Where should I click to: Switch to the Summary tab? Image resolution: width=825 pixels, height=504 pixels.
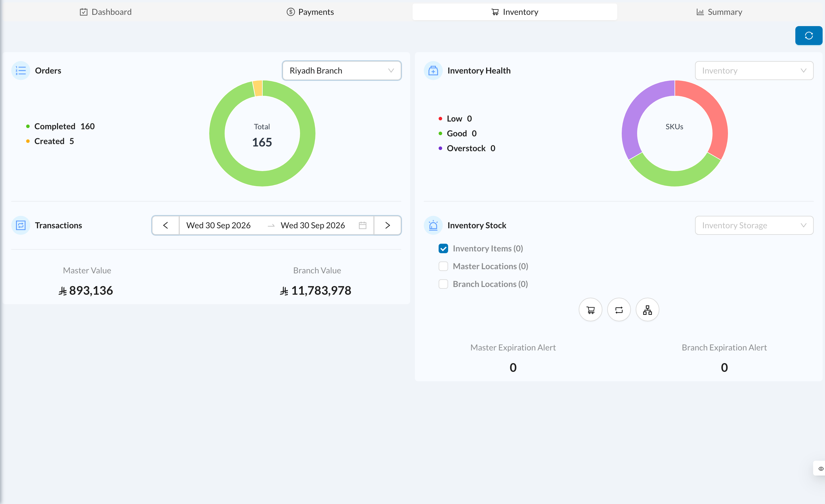click(719, 12)
